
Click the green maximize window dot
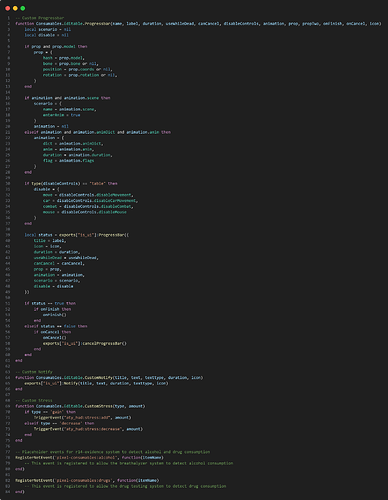pyautogui.click(x=23, y=8)
